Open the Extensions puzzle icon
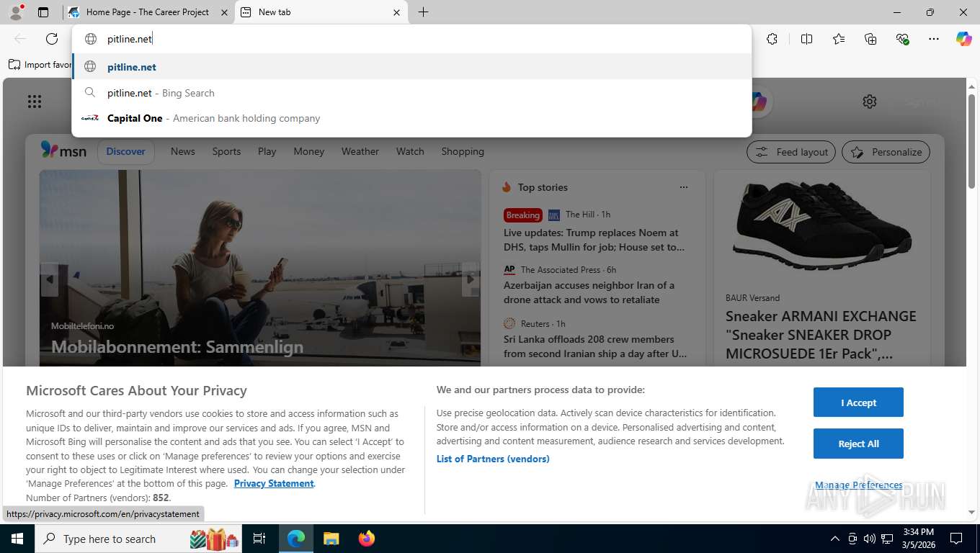 pyautogui.click(x=772, y=39)
